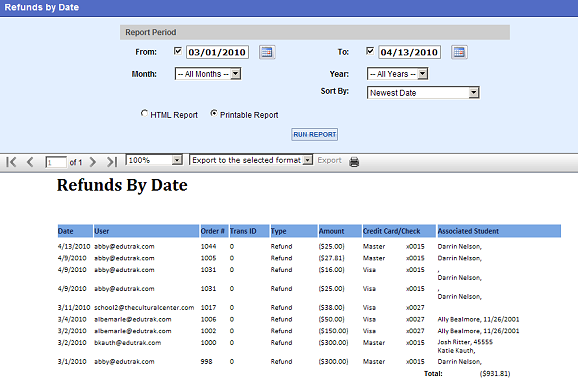
Task: Click the Refunds By Date report title
Action: click(x=122, y=185)
